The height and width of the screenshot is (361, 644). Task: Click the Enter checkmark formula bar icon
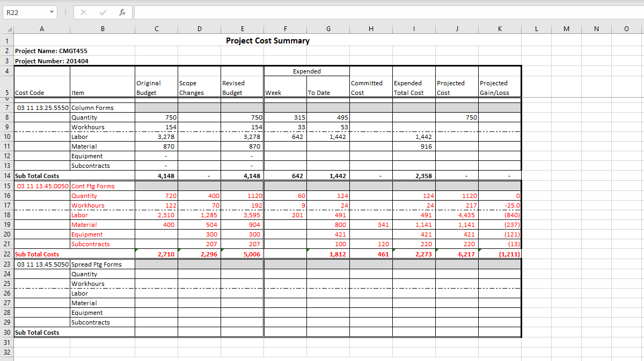(103, 12)
